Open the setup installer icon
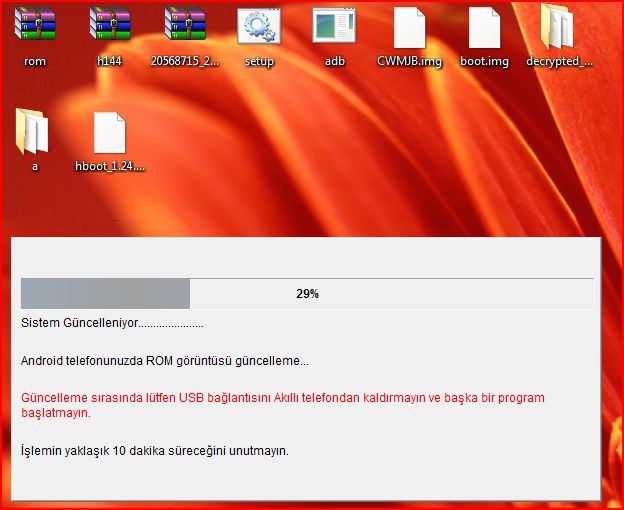This screenshot has width=624, height=510. pyautogui.click(x=259, y=27)
